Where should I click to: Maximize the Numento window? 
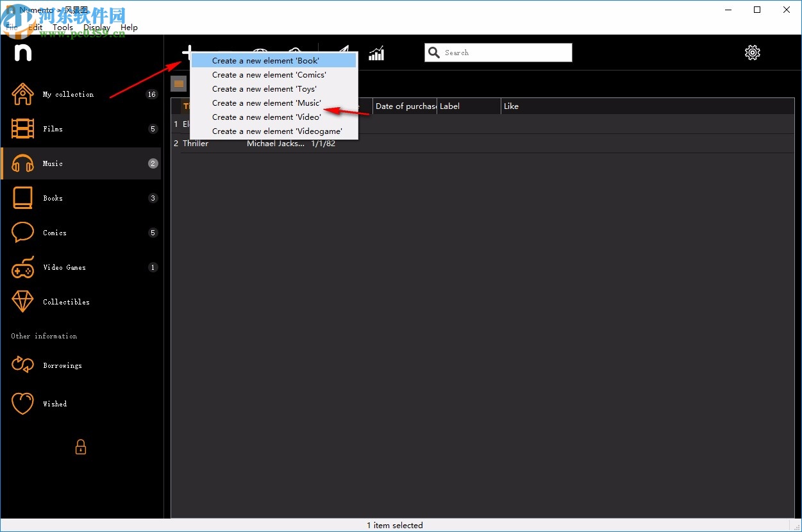click(x=757, y=10)
